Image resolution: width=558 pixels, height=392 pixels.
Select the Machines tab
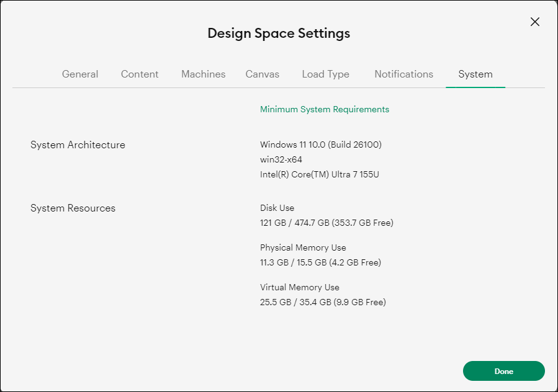(x=203, y=74)
